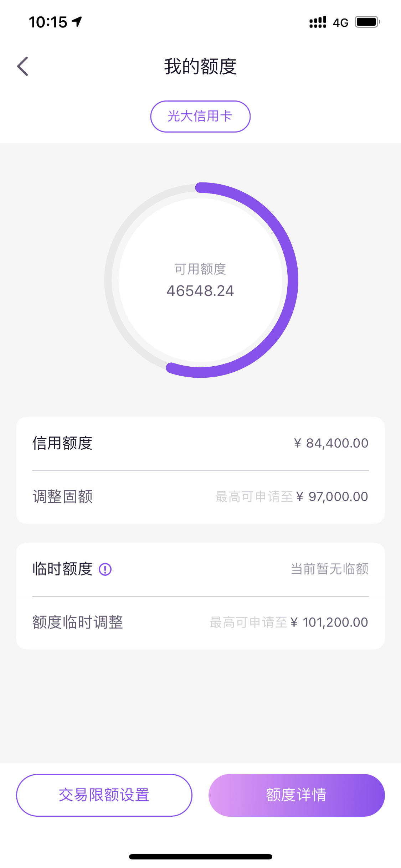Tap the ¥ 84,400.00 credit limit value
This screenshot has height=868, width=401.
coord(331,443)
